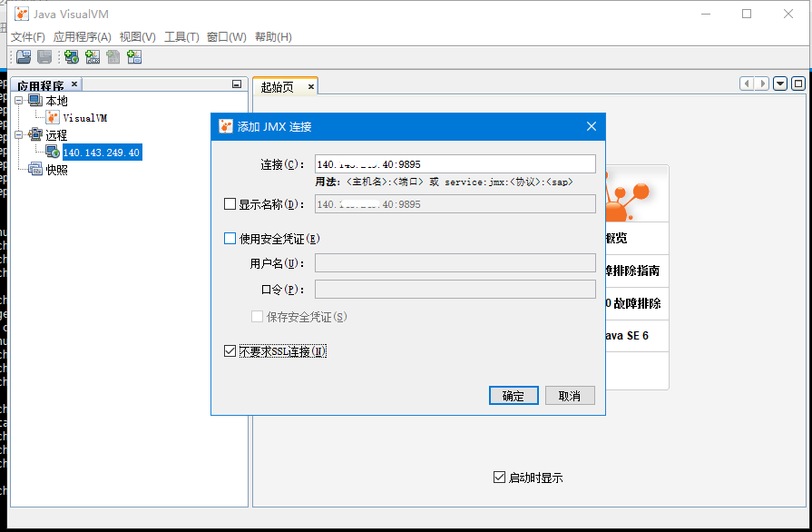The height and width of the screenshot is (532, 812).
Task: Click the Add Remote Host toolbar icon
Action: (x=72, y=57)
